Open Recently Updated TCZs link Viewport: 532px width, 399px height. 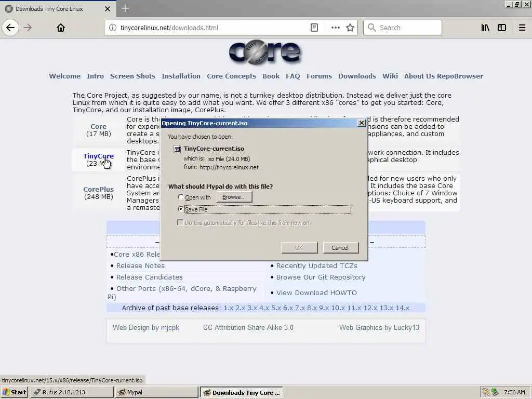316,265
